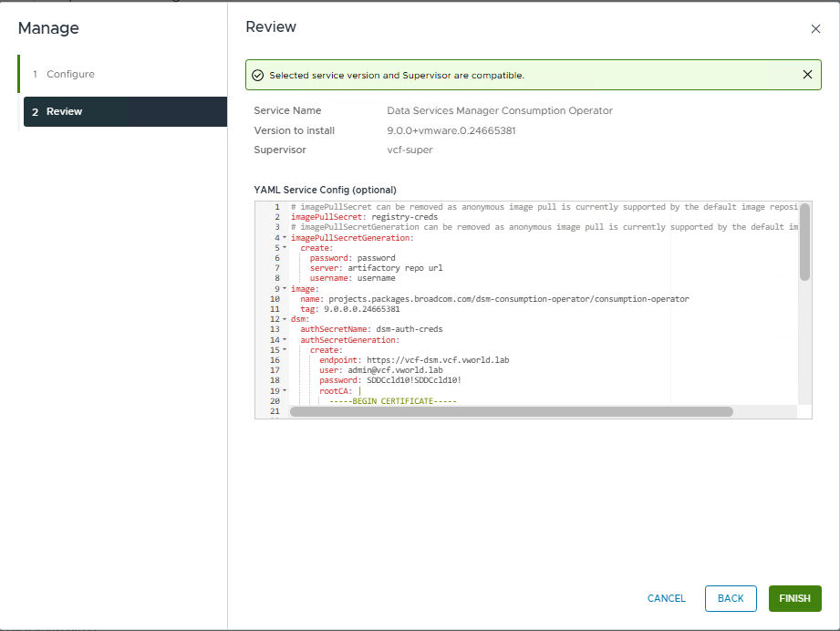The image size is (840, 631).
Task: Collapse authSecretGeneration at line 14
Action: pos(285,339)
